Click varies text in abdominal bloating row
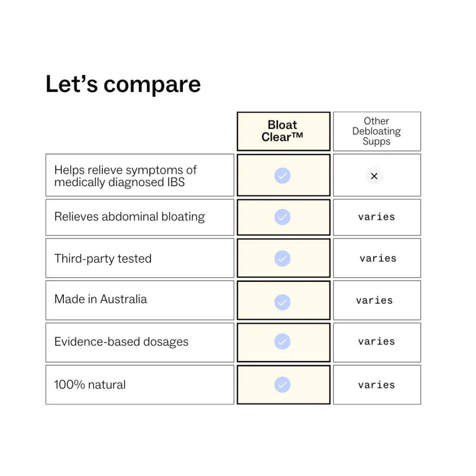The width and height of the screenshot is (476, 476). click(377, 217)
